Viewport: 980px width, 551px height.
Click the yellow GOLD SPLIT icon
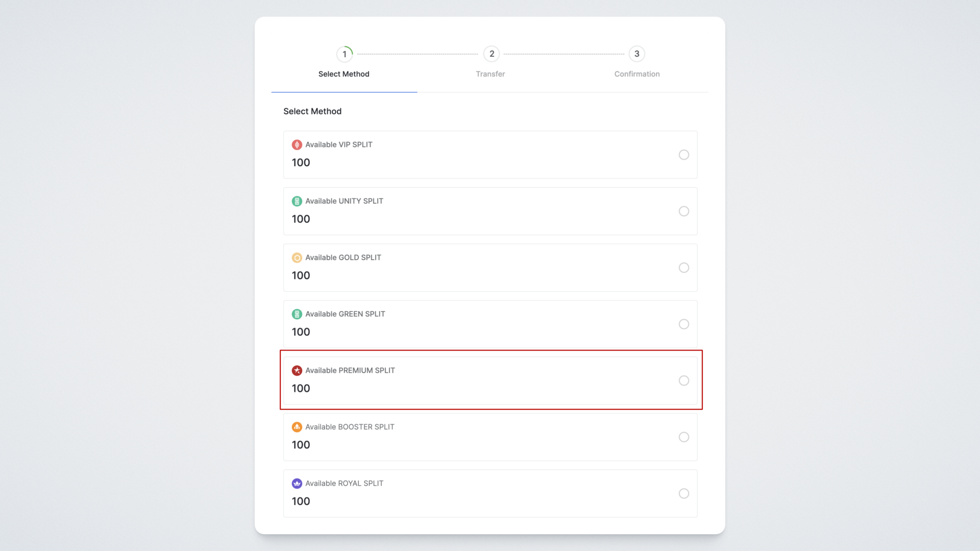[297, 258]
